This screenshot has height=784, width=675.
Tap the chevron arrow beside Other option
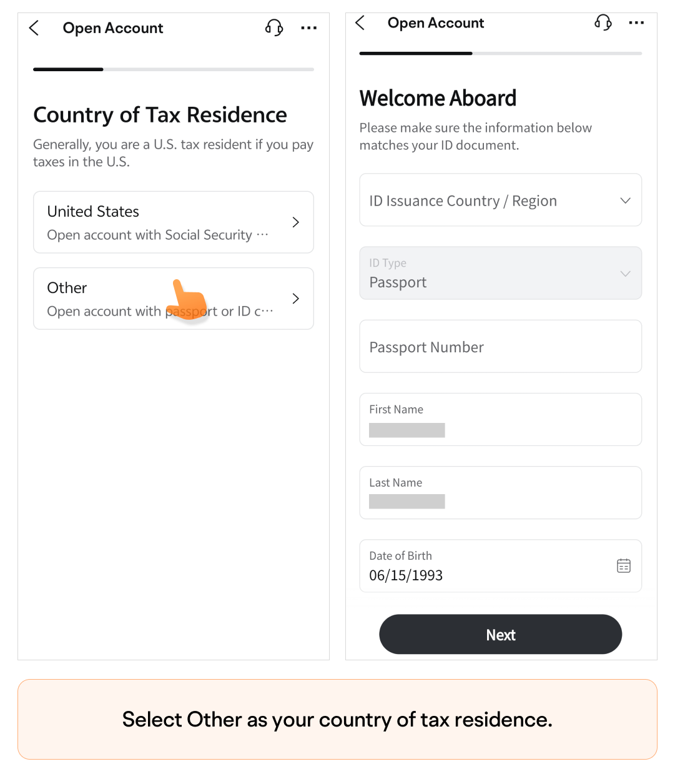click(296, 299)
